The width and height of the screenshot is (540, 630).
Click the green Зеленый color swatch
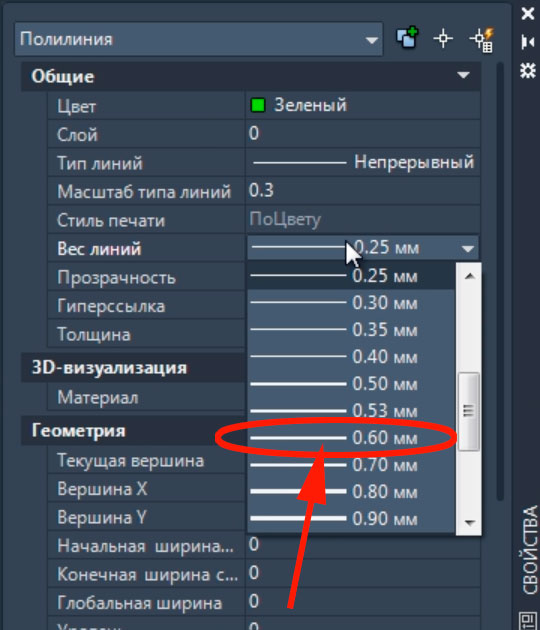point(258,106)
